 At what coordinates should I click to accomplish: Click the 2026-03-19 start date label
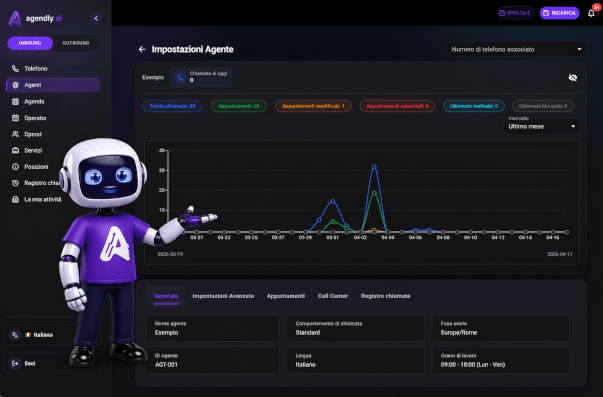(170, 254)
